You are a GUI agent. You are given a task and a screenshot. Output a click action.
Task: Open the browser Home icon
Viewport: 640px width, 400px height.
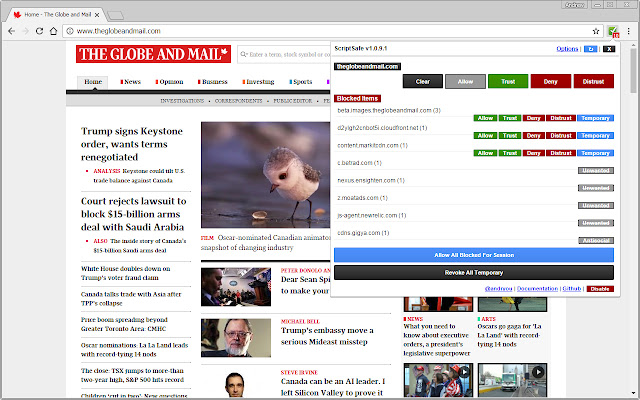53,31
